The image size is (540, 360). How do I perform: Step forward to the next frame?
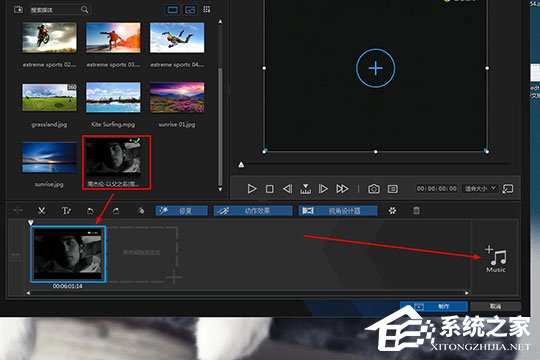coord(323,189)
